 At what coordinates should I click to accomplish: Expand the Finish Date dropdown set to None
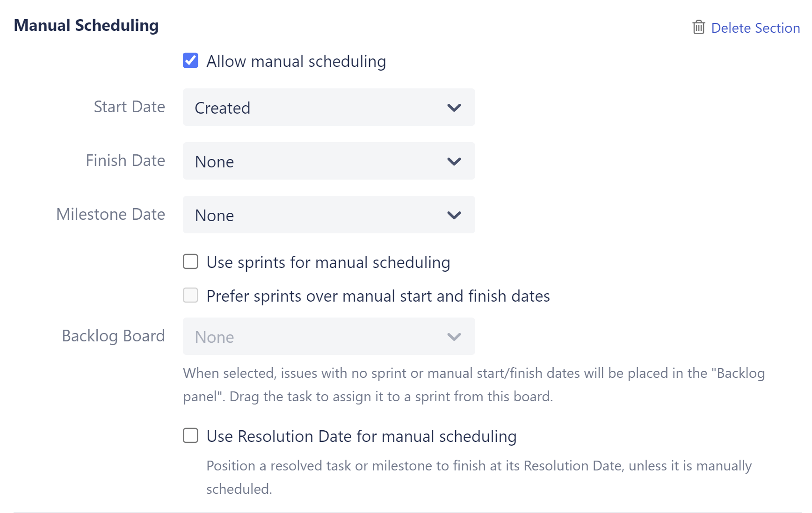[328, 161]
